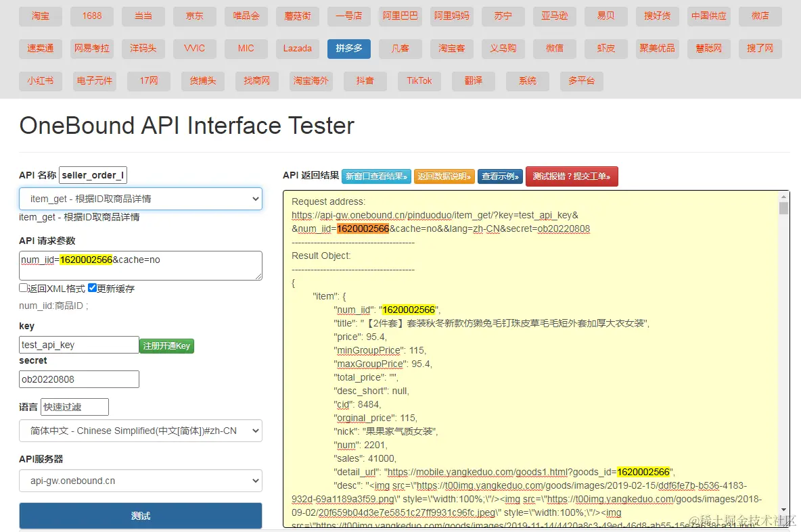Focus the key input containing test_api_key
The height and width of the screenshot is (532, 801).
79,345
